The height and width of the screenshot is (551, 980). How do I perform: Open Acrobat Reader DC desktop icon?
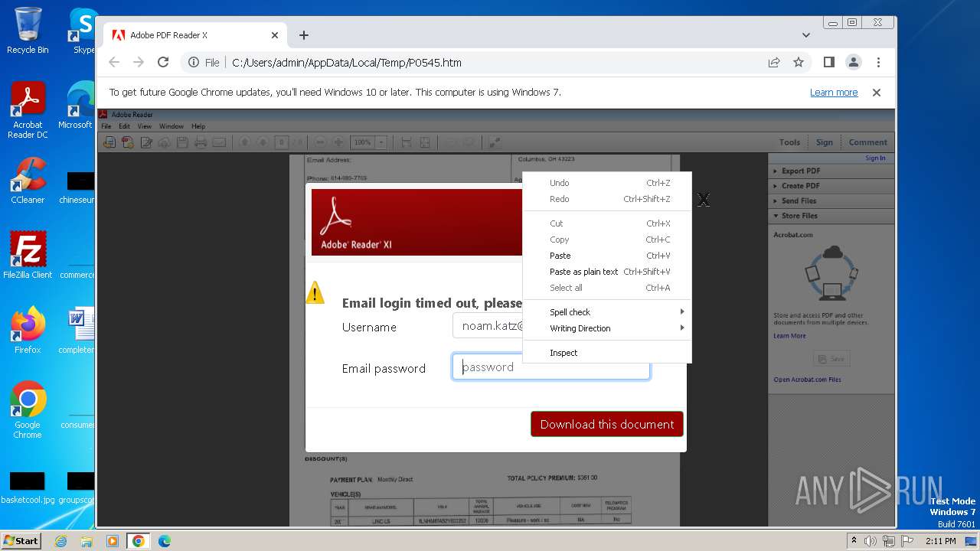pyautogui.click(x=28, y=110)
